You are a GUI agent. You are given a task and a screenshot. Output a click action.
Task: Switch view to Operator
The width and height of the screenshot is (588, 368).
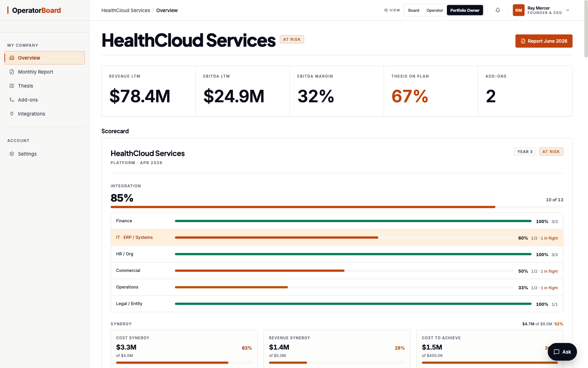435,10
